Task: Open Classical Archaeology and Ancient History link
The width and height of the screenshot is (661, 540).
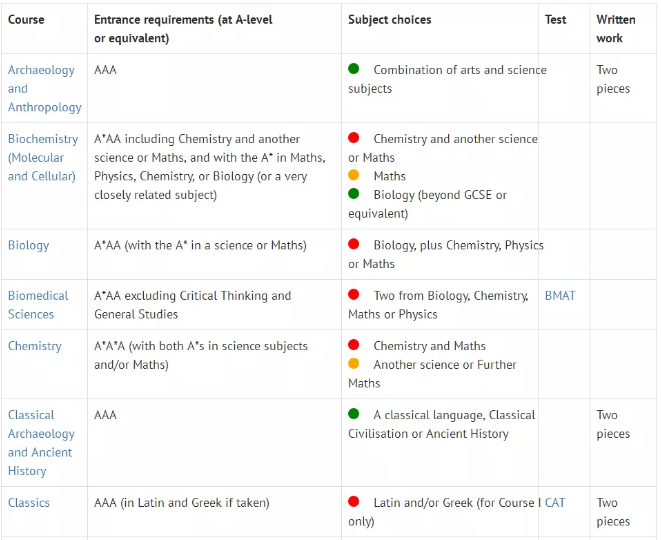Action: [x=41, y=443]
